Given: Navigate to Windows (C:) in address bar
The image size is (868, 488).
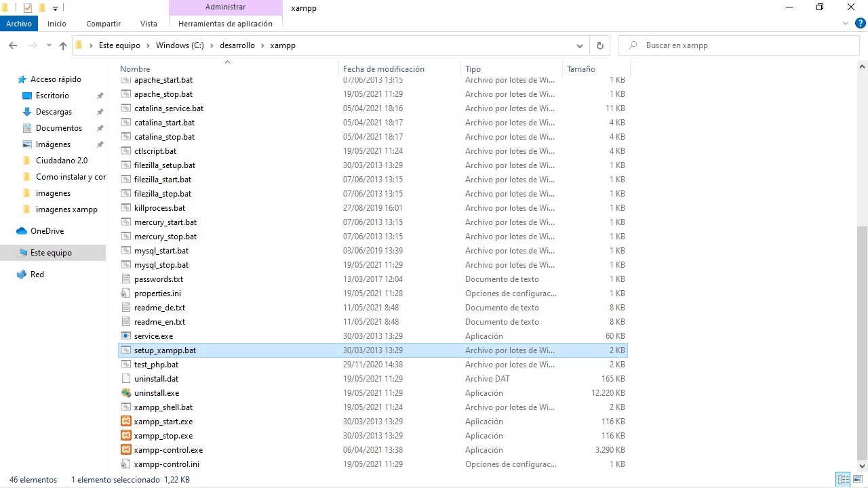Looking at the screenshot, I should [x=180, y=45].
